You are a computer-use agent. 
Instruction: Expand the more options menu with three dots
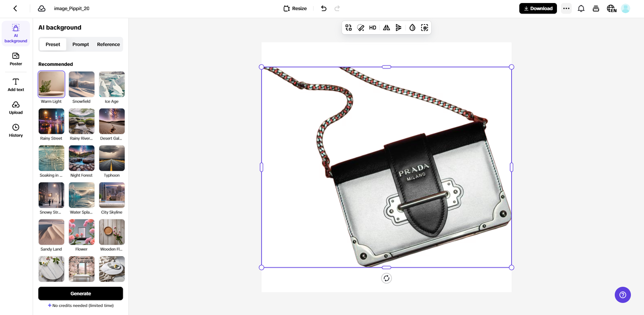(566, 9)
